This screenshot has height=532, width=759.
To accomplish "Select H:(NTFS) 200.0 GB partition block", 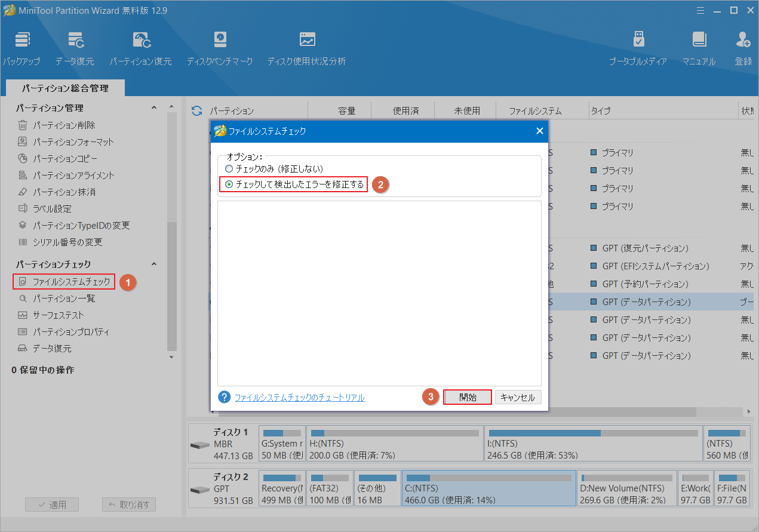I will pyautogui.click(x=395, y=444).
